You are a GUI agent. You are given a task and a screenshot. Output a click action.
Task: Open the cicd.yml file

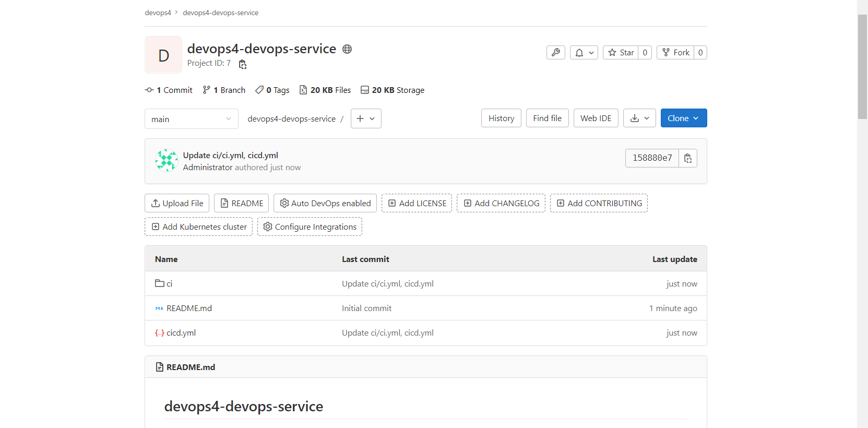coord(181,333)
